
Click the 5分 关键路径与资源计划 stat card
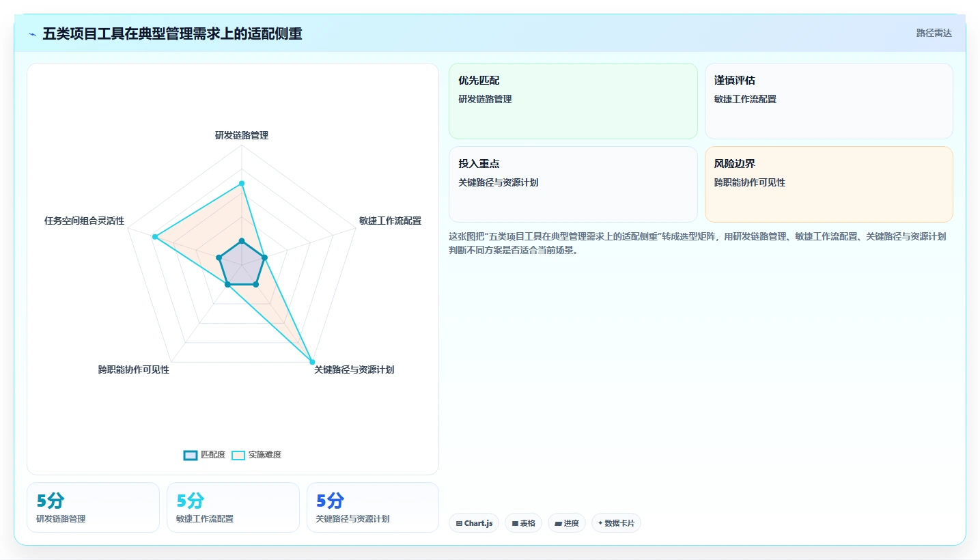(373, 507)
